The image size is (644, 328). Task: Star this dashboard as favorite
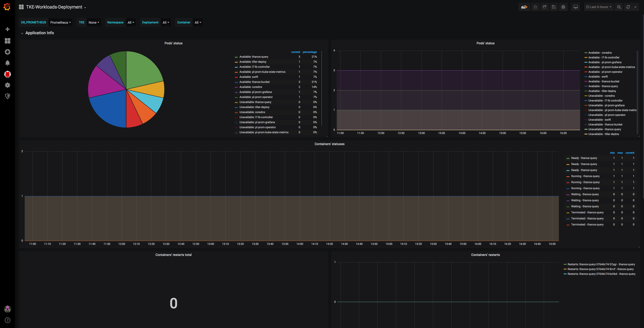(535, 7)
